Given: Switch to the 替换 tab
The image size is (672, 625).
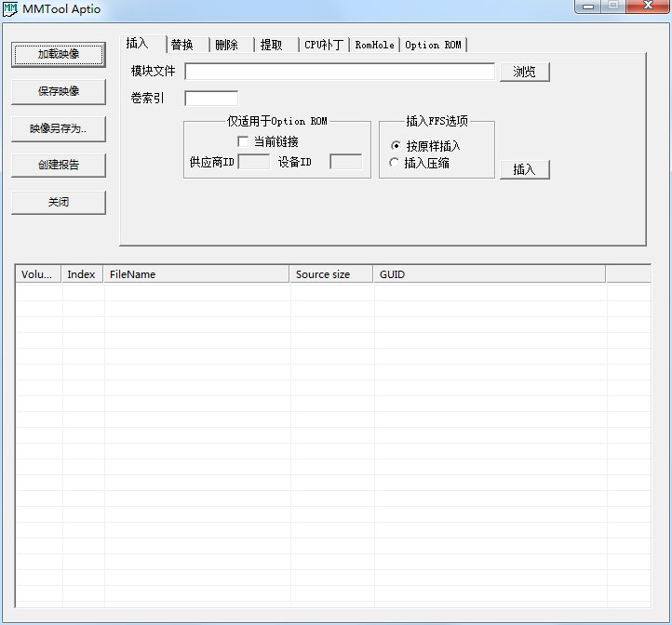Looking at the screenshot, I should (x=188, y=45).
